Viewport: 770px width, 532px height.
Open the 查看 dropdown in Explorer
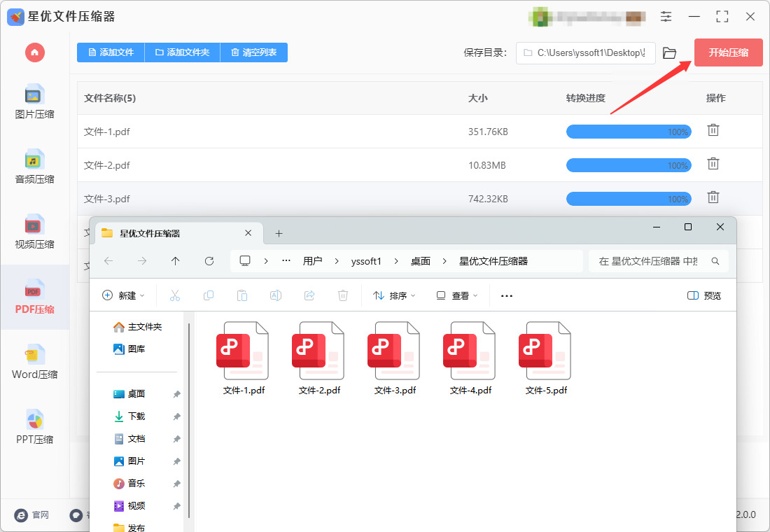tap(457, 295)
